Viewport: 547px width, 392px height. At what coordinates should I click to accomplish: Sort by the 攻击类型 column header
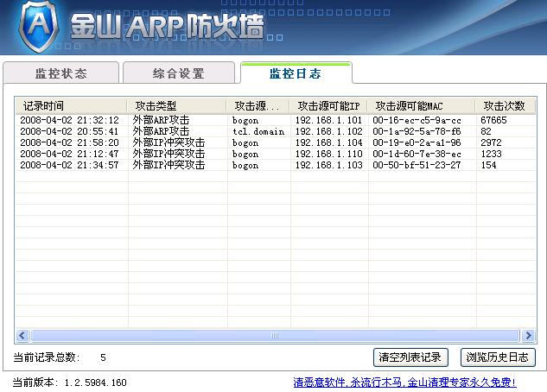[176, 105]
